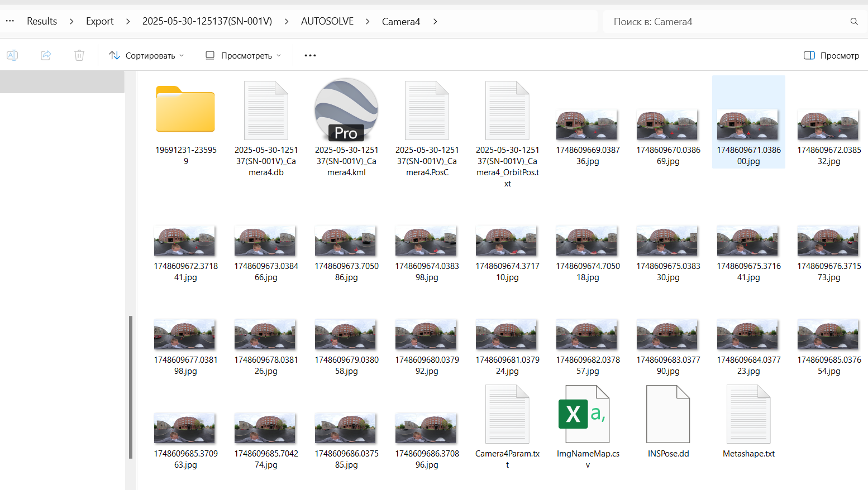Select the ImgNameMap.csv Excel file
868x490 pixels.
click(x=588, y=415)
